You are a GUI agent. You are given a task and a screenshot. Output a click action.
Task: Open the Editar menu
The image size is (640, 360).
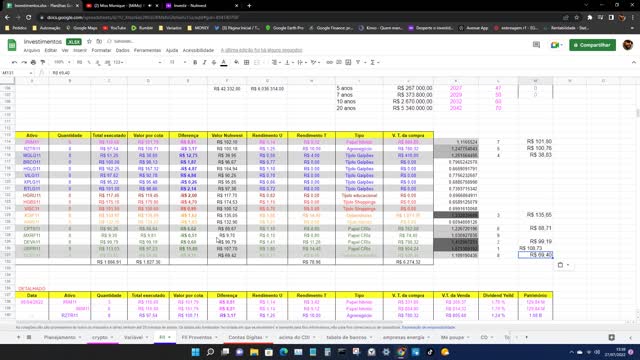[51, 50]
